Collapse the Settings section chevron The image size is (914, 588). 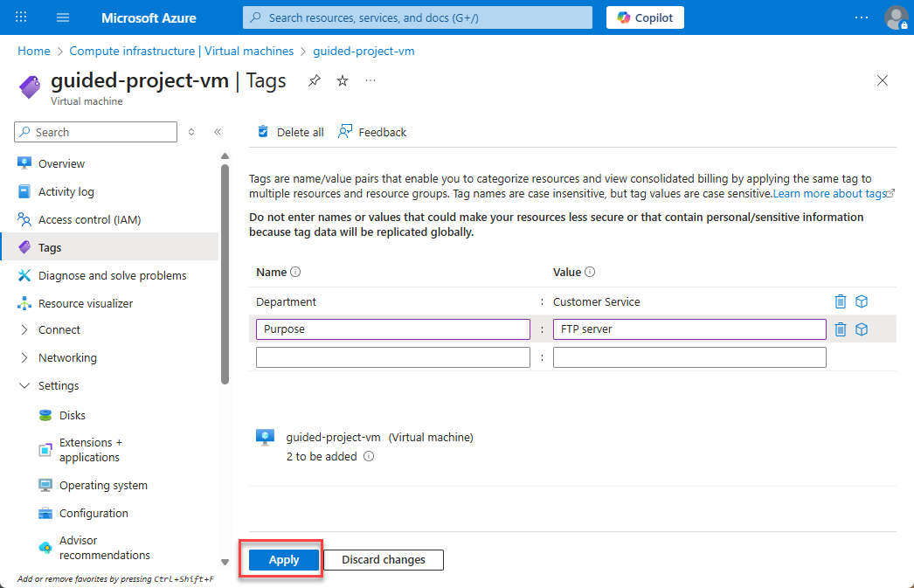pyautogui.click(x=24, y=386)
